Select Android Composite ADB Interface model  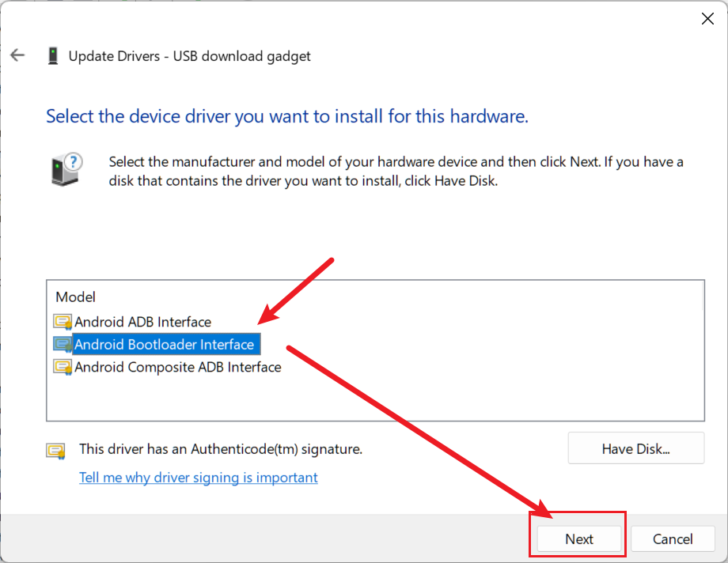tap(178, 367)
